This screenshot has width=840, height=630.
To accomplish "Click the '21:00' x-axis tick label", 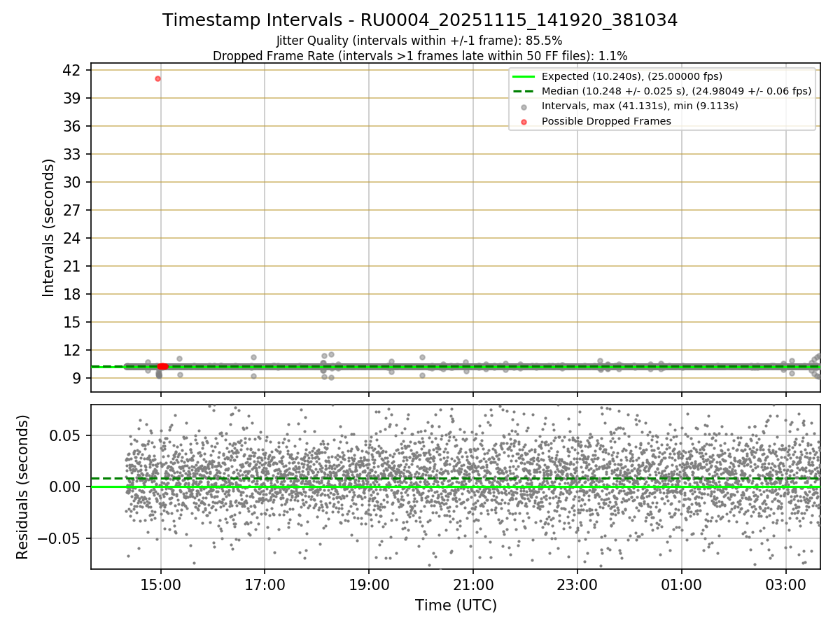I will tap(473, 584).
